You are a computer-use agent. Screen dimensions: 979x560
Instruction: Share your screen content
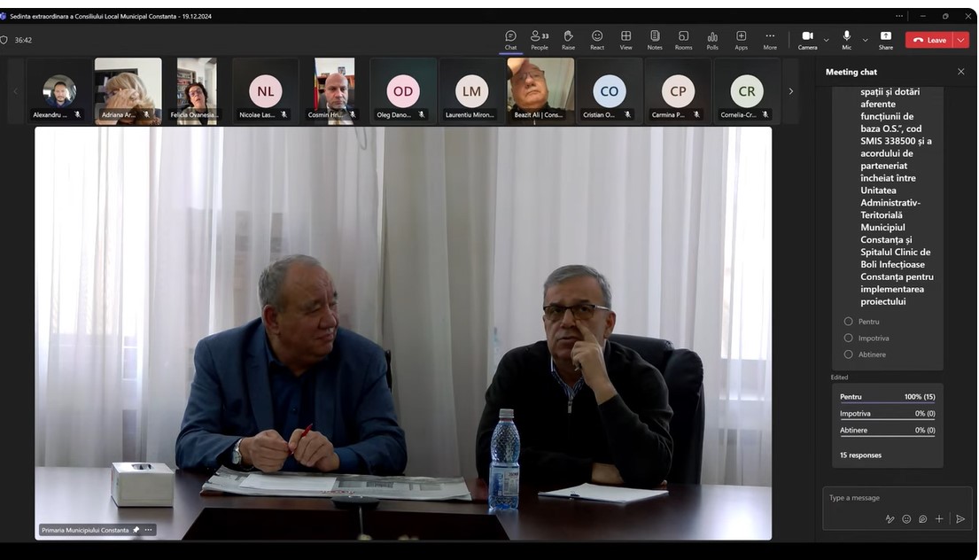coord(885,39)
